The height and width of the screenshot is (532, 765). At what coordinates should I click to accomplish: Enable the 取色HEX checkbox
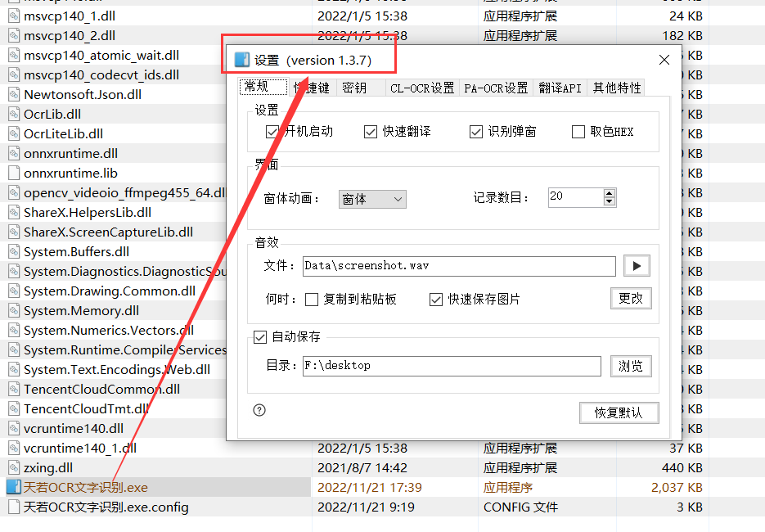(578, 132)
